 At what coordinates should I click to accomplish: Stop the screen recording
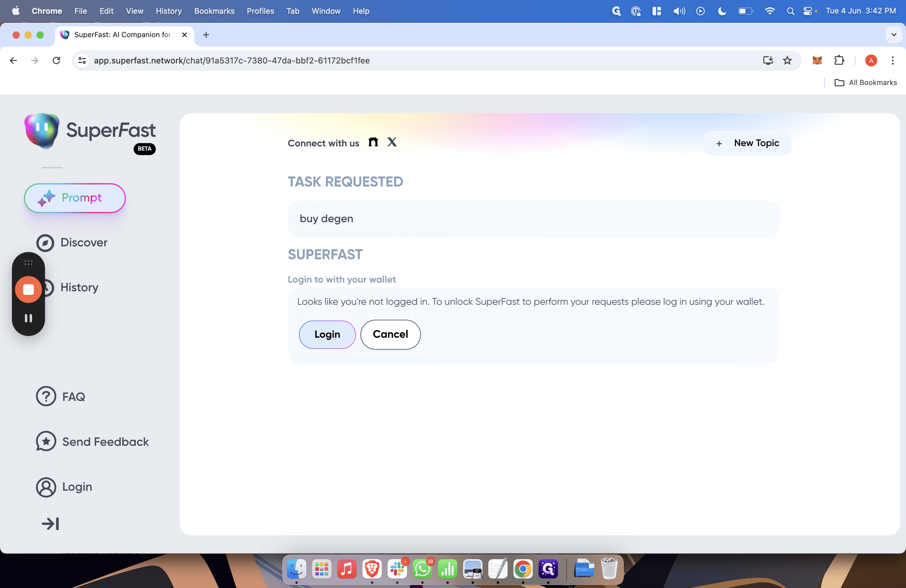click(28, 290)
